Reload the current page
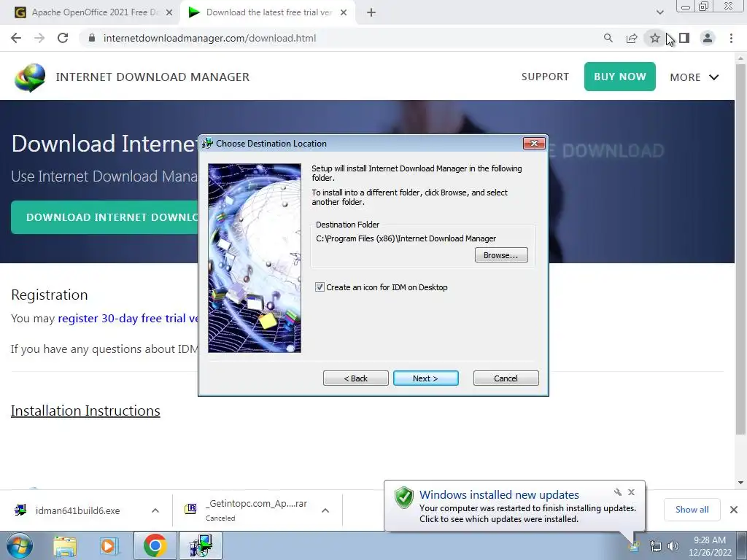This screenshot has height=560, width=747. 63,38
